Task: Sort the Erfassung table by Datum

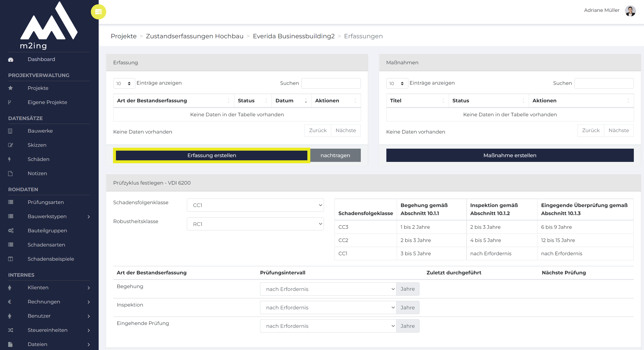Action: (x=291, y=101)
